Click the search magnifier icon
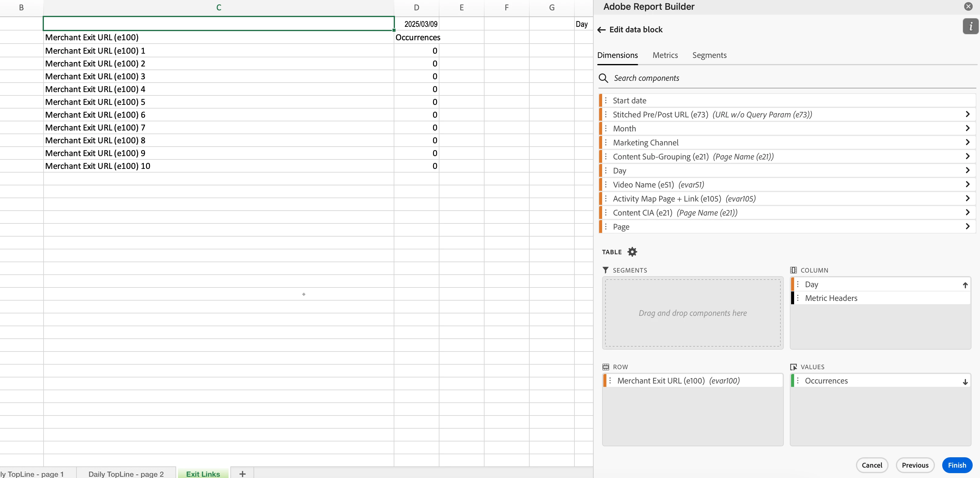Image resolution: width=980 pixels, height=478 pixels. pos(603,78)
